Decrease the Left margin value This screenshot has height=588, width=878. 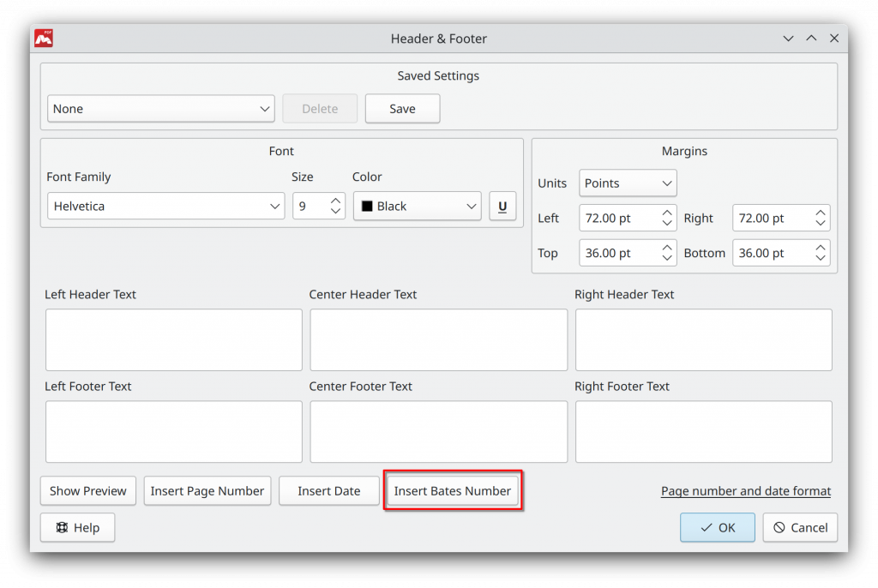coord(667,224)
